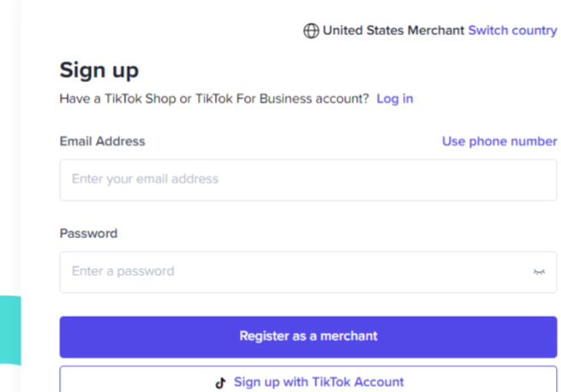Show password using the closed-eye icon
This screenshot has height=392, width=561.
(539, 272)
